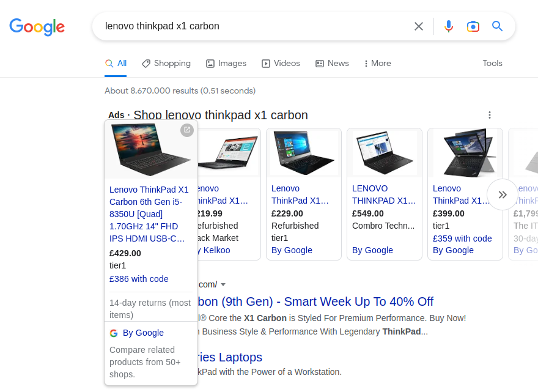Click the By Kelkoo link
538x392 pixels.
[214, 250]
